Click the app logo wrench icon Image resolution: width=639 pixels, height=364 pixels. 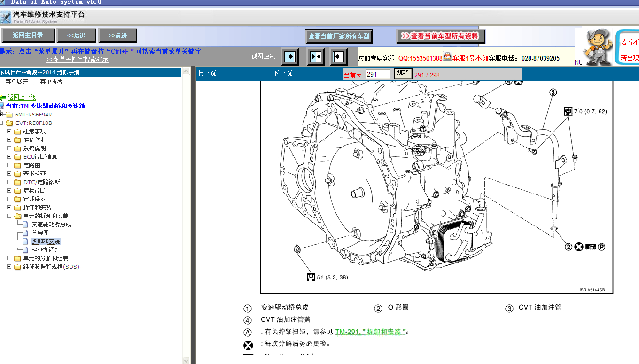(x=6, y=17)
